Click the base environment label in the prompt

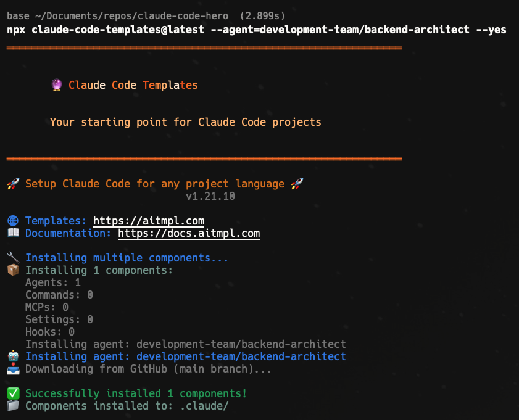(18, 16)
